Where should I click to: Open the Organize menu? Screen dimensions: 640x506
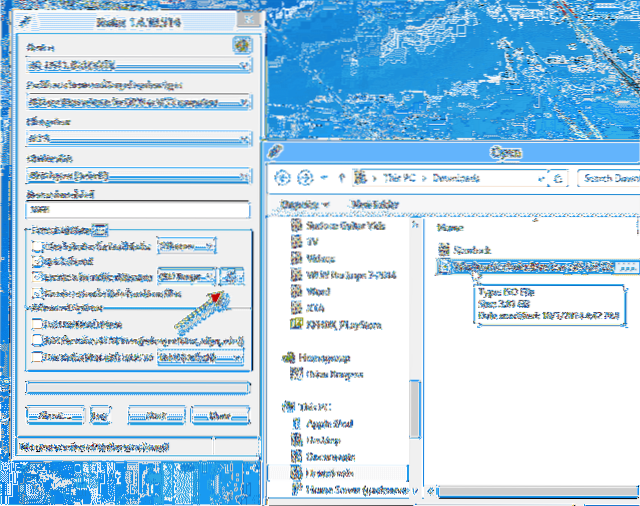299,205
